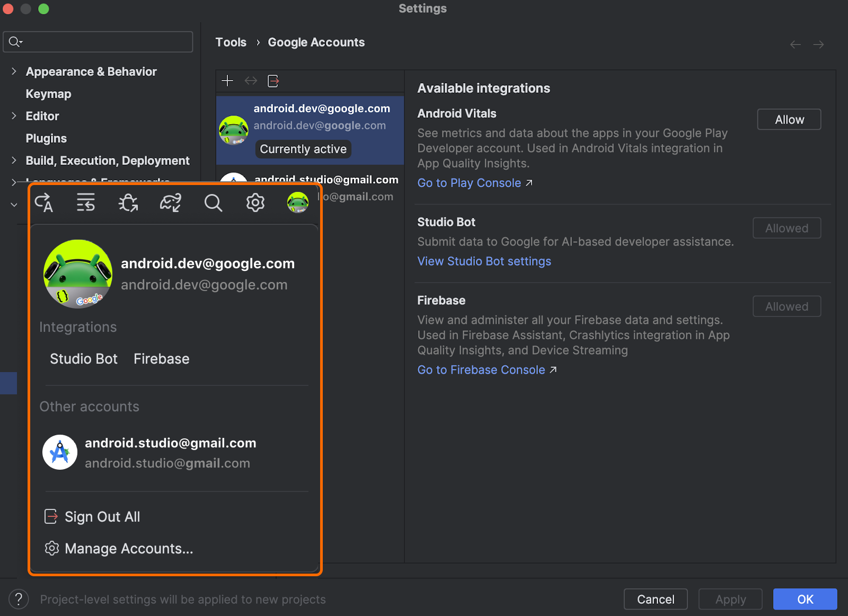Click the sign-out icon above the account list
This screenshot has width=848, height=616.
[x=273, y=81]
